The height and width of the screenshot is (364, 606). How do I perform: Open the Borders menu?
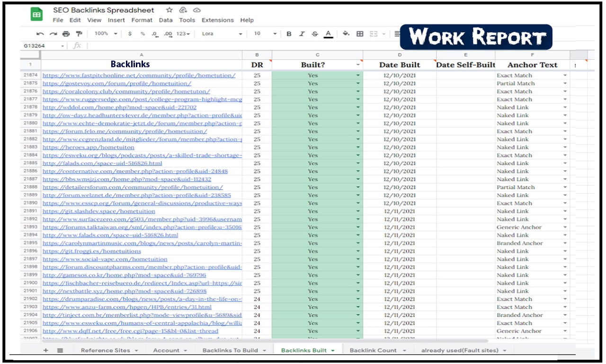pyautogui.click(x=360, y=34)
